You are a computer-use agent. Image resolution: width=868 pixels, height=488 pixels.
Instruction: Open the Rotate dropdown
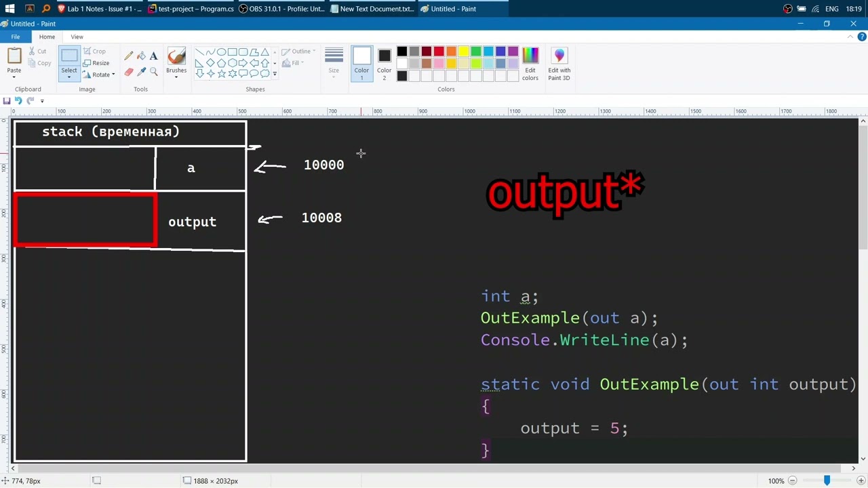[99, 75]
